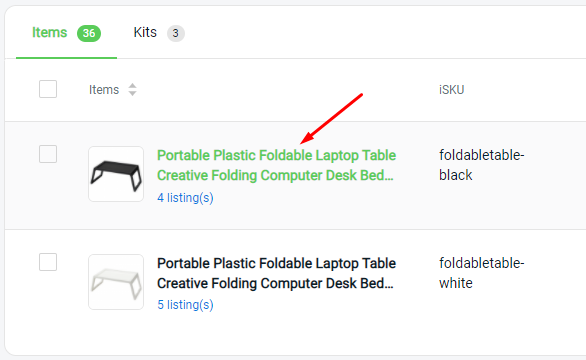Open the black-text Portable Plastic Foldable Laptop Table title
This screenshot has width=586, height=360.
pyautogui.click(x=276, y=273)
